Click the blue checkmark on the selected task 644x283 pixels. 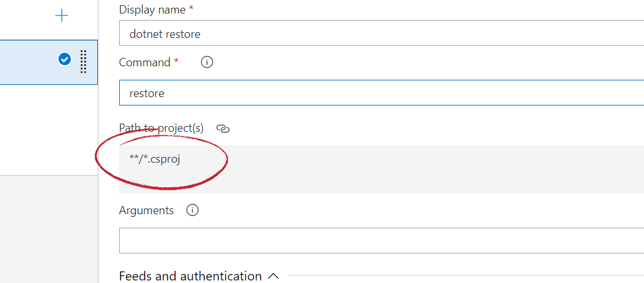[64, 60]
